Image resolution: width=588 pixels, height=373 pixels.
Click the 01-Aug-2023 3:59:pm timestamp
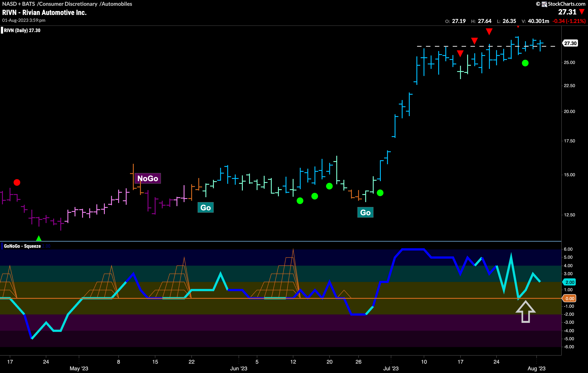[24, 20]
